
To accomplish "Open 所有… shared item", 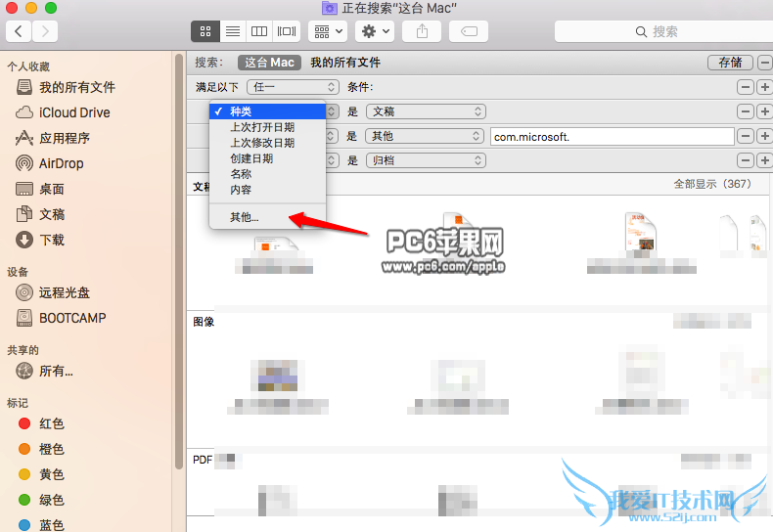I will [x=44, y=371].
